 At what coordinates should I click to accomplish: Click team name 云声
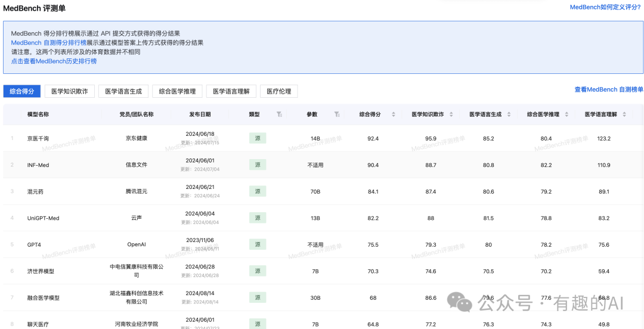tap(137, 218)
